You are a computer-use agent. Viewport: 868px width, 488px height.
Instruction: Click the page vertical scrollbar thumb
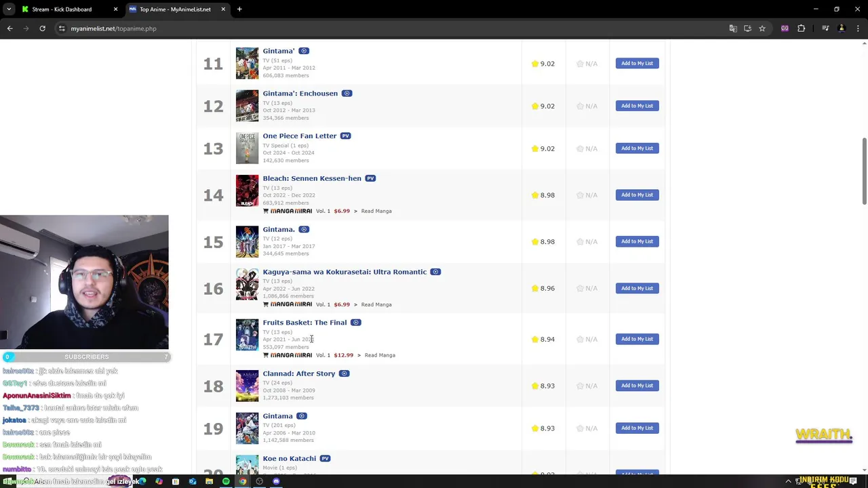[x=864, y=171]
